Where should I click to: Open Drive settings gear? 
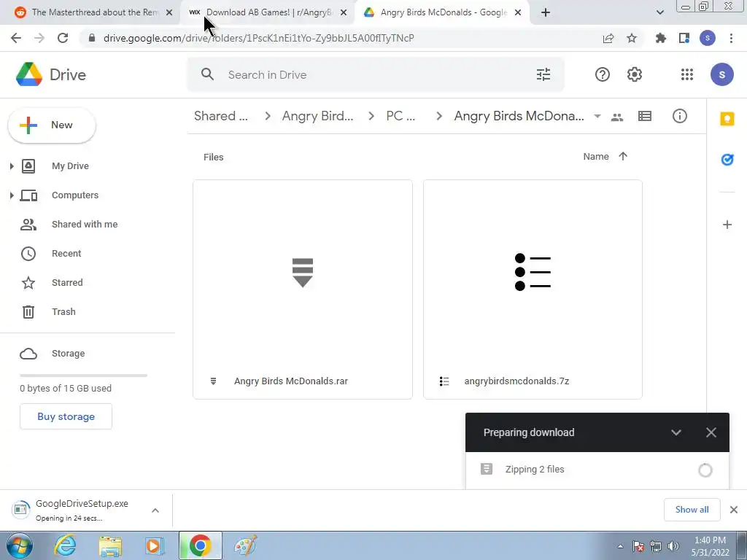pos(634,74)
